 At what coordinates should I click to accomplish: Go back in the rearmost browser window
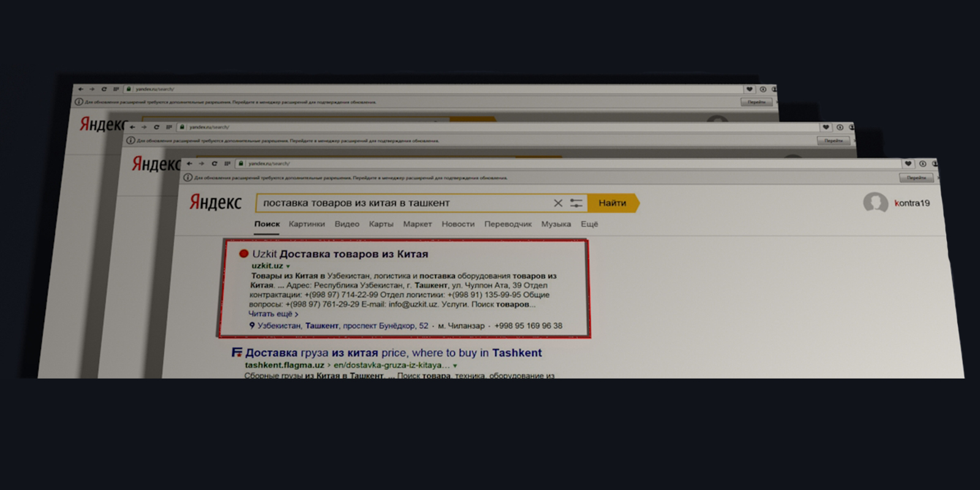81,89
